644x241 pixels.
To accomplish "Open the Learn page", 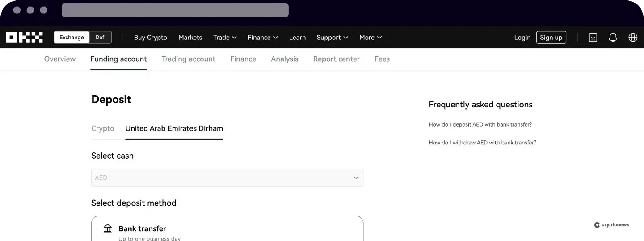I will (297, 38).
